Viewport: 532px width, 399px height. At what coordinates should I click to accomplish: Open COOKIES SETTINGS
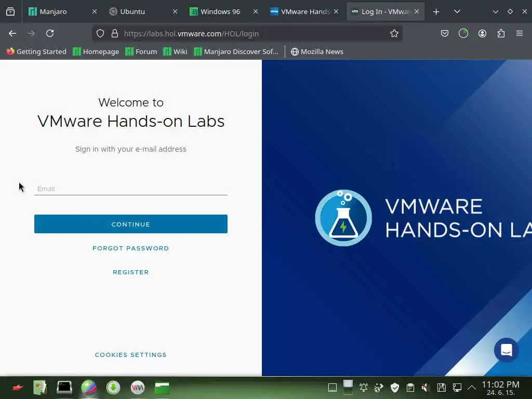click(130, 355)
